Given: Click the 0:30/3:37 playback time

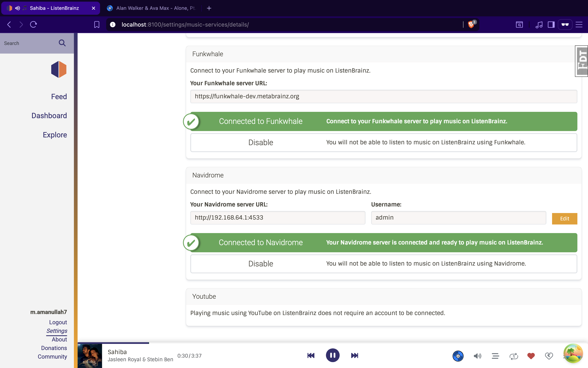Looking at the screenshot, I should (189, 356).
